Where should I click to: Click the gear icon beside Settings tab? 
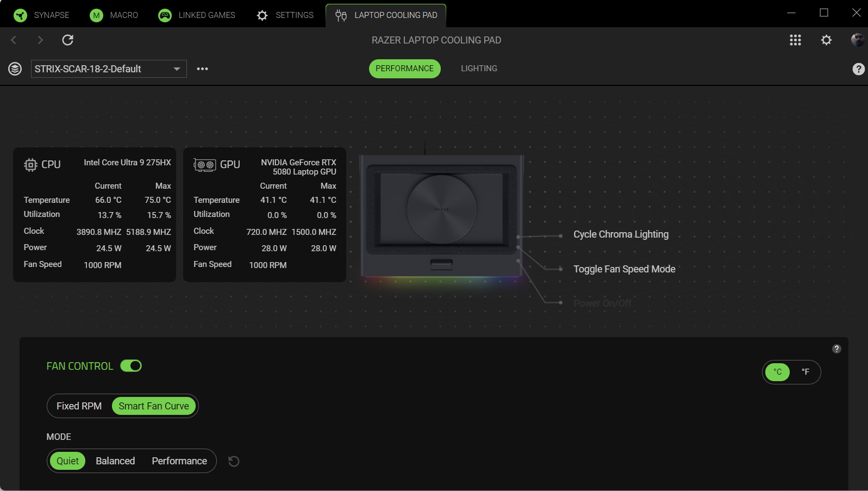263,15
